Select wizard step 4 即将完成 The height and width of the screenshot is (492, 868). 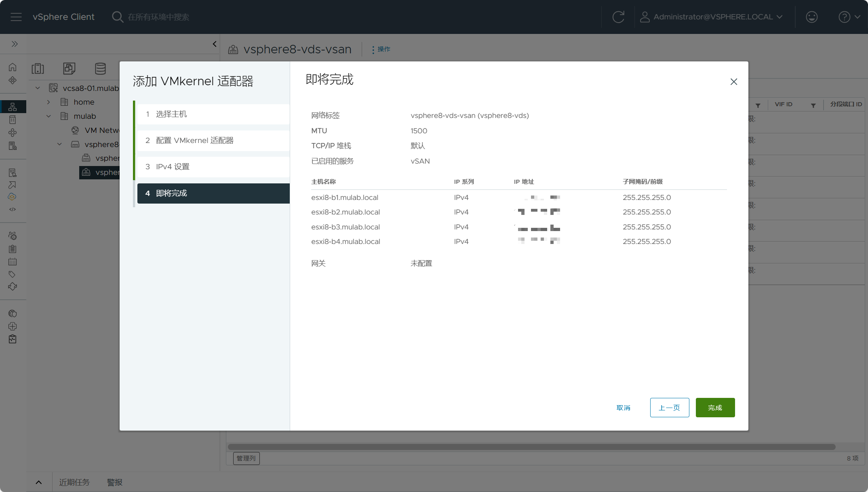pos(213,193)
